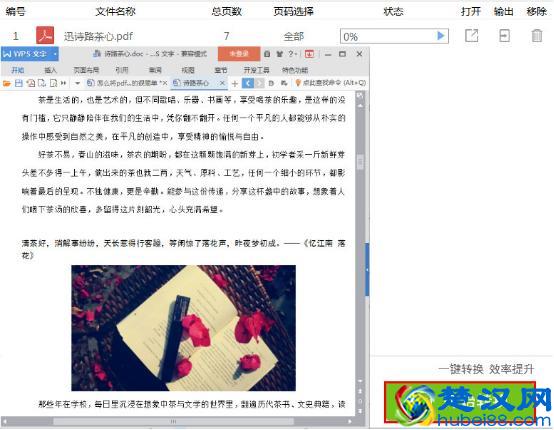This screenshot has height=430, width=554.
Task: Click the tab list icon beside the tab arrows
Action: (x=271, y=83)
